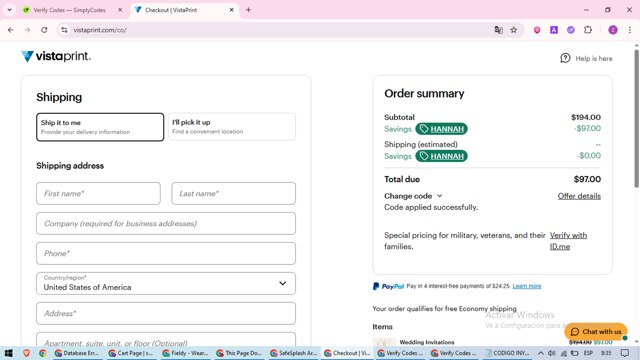Click the Total due amount $97.00
The height and width of the screenshot is (360, 640).
587,179
